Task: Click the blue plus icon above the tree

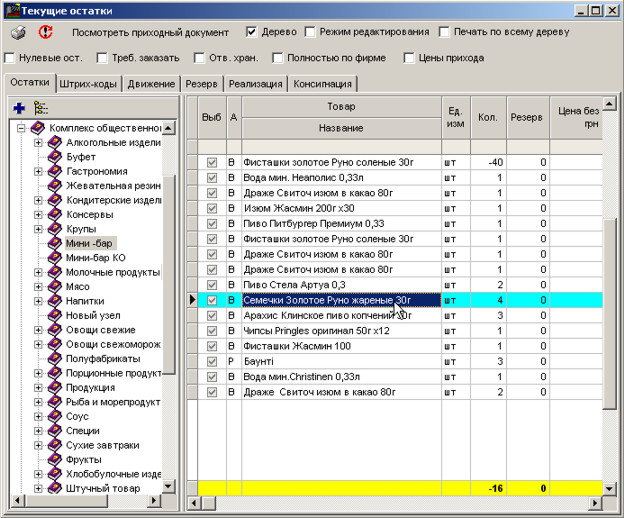Action: [x=18, y=108]
